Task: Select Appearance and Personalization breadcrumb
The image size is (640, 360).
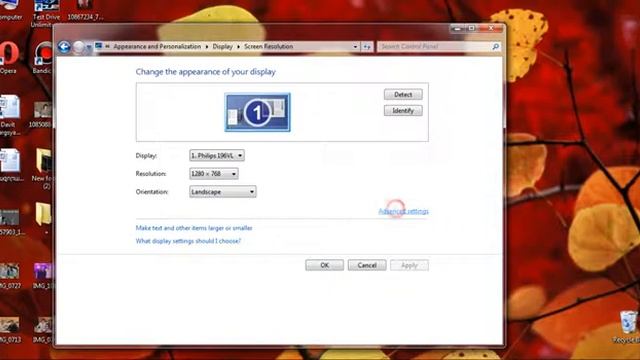Action: click(157, 47)
